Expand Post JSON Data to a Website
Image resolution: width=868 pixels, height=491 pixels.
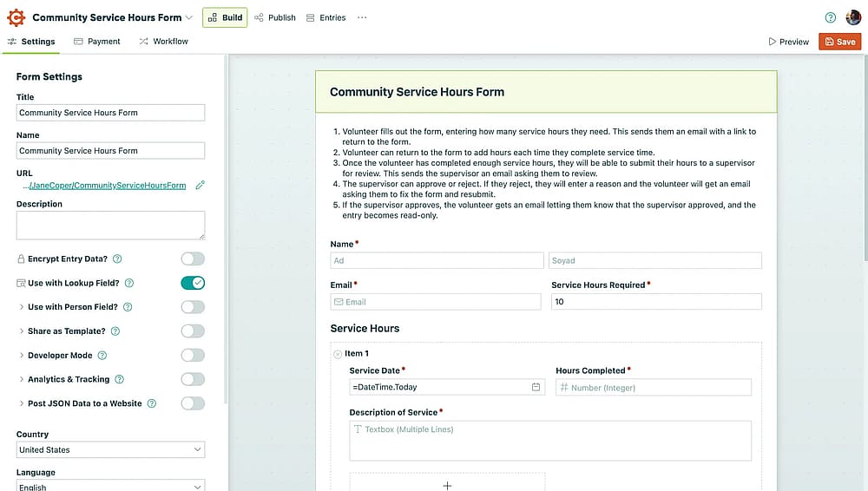coord(21,403)
